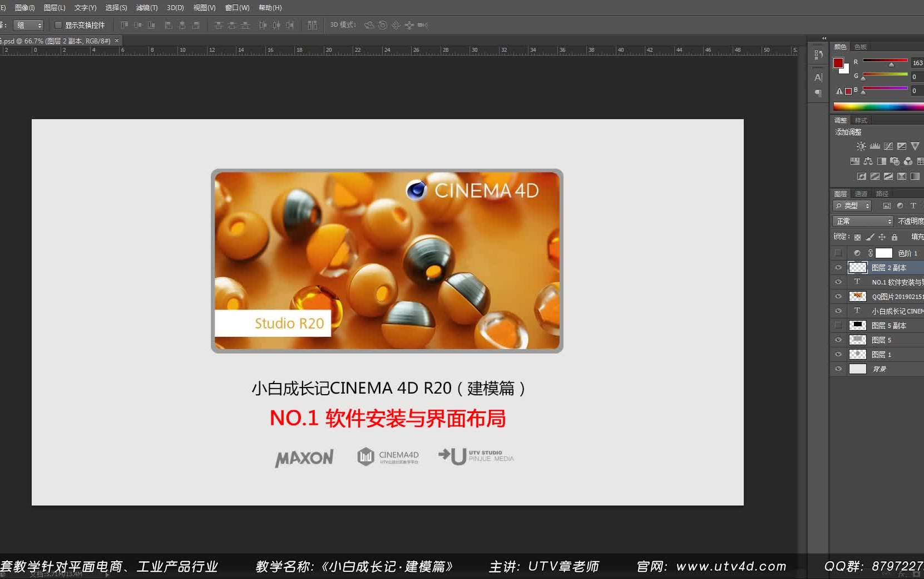Click the foreground color swatch
The image size is (924, 579).
tap(838, 63)
